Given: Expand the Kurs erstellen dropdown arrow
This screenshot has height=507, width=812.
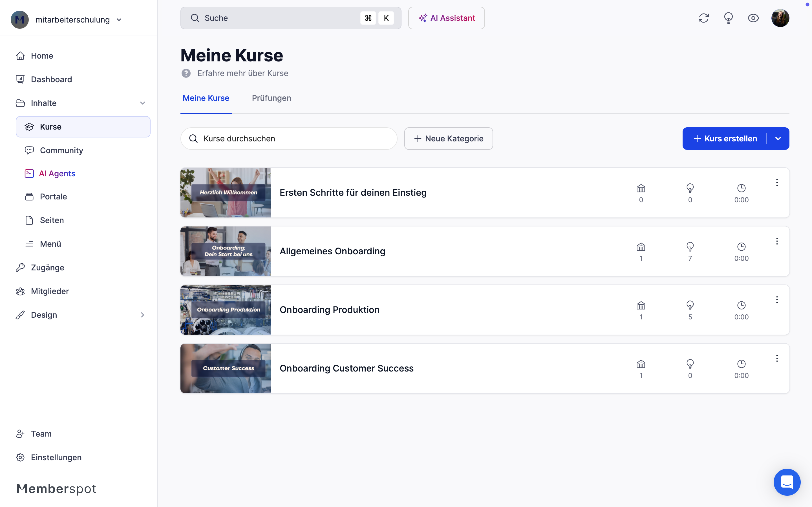Looking at the screenshot, I should (x=778, y=139).
